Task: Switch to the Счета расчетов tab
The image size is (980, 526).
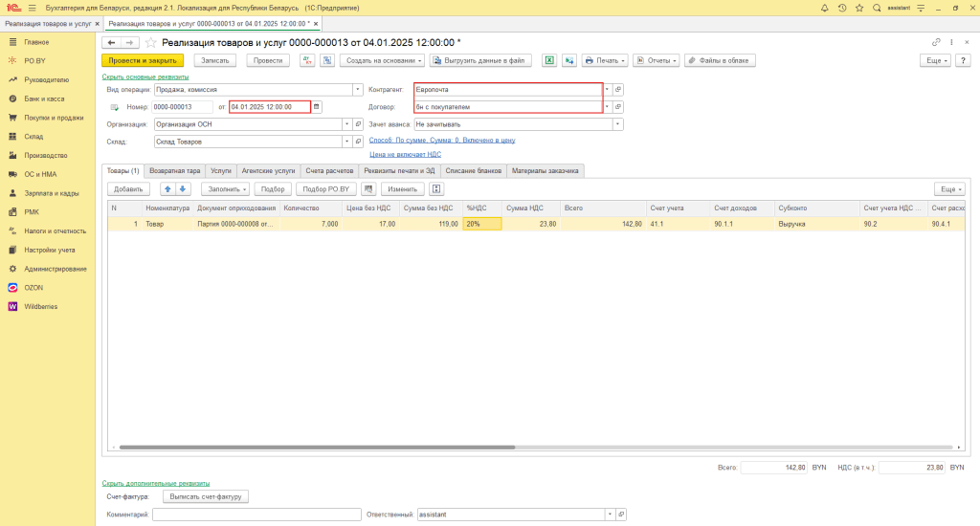Action: (329, 170)
